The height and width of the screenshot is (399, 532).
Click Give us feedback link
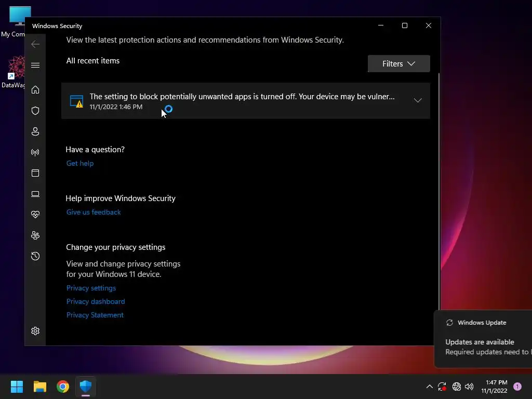coord(94,212)
